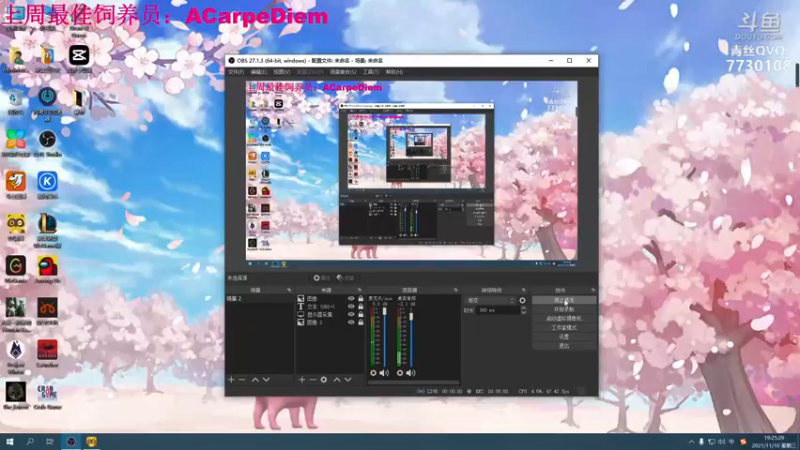
Task: Launch the Among Us desktop icon
Action: point(47,270)
